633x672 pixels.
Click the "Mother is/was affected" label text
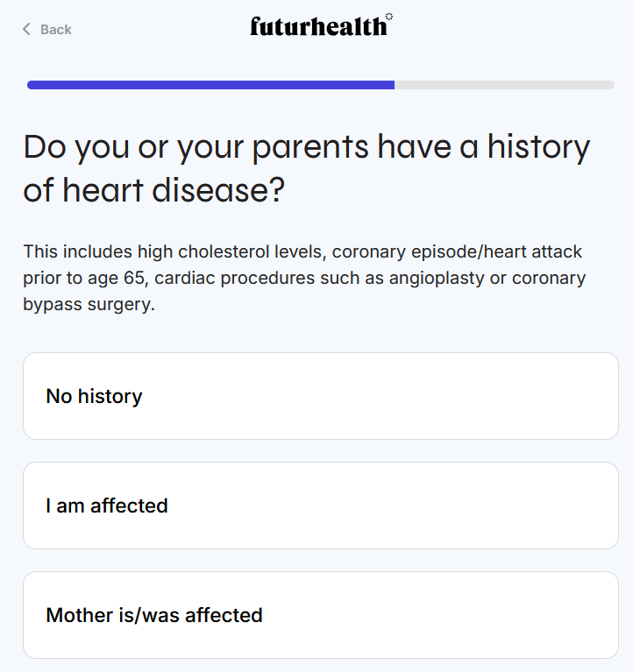tap(154, 615)
